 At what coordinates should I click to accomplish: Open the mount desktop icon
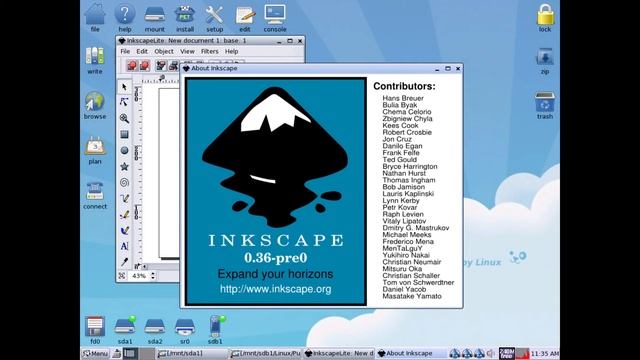tap(155, 18)
